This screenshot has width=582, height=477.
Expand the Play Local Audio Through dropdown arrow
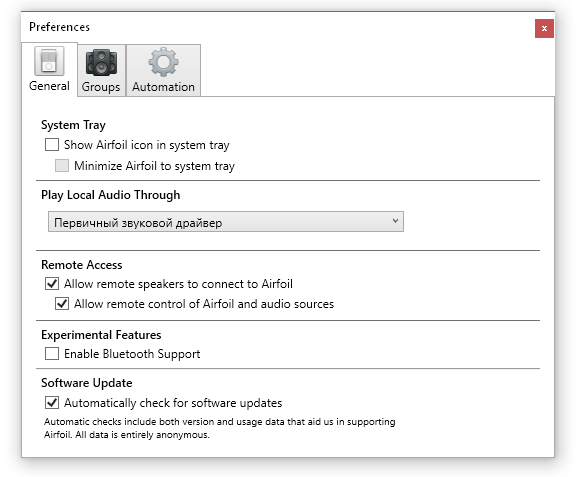click(395, 221)
